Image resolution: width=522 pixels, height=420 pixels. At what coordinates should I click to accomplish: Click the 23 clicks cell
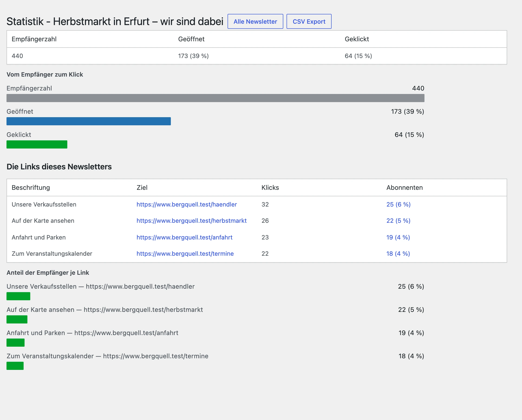(x=265, y=237)
